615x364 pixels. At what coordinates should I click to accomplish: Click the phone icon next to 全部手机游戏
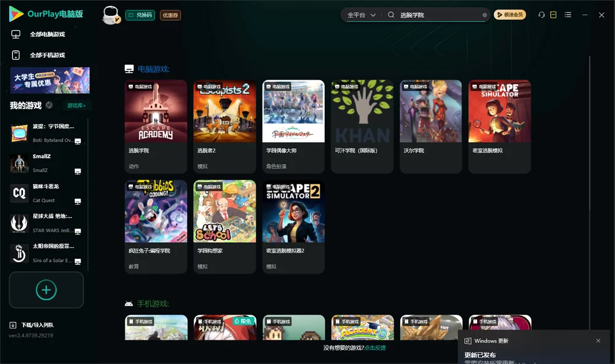(16, 55)
